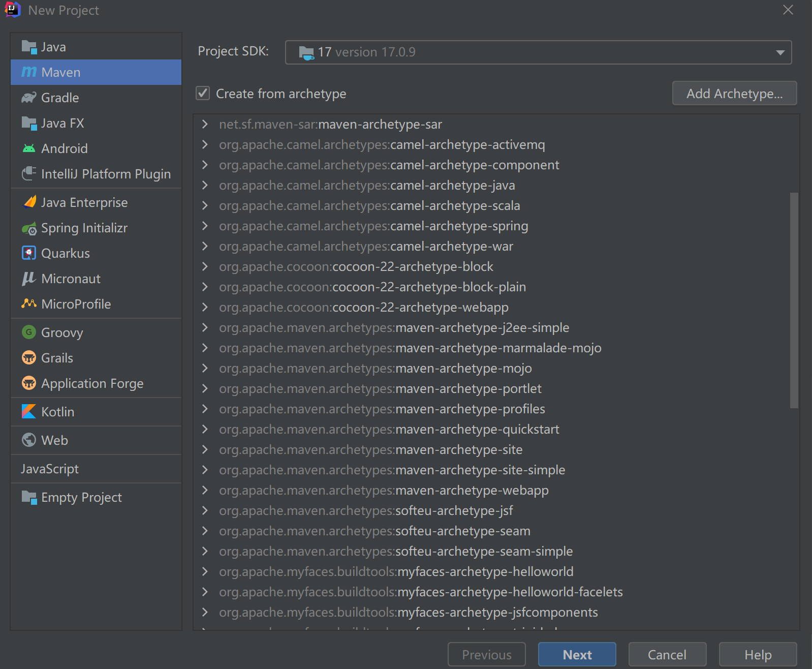Screen dimensions: 812x669
Task: Select myfaces-archetype-jsfcomponents row
Action: [496, 612]
